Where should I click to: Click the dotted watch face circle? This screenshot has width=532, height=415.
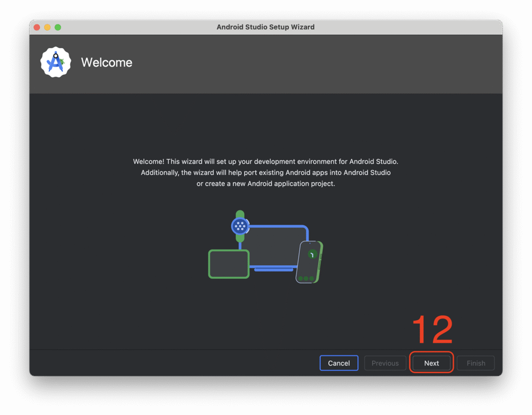[x=240, y=226]
